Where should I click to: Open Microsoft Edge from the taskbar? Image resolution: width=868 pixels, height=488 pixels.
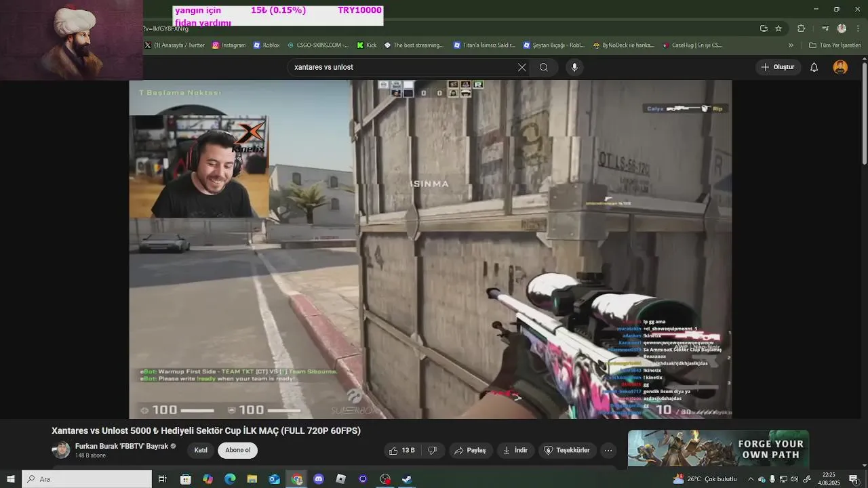(x=230, y=479)
